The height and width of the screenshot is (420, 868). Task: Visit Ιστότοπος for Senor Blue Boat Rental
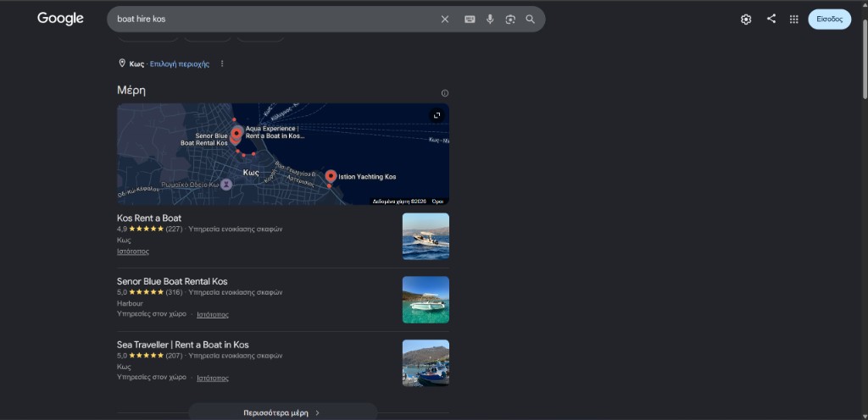213,314
